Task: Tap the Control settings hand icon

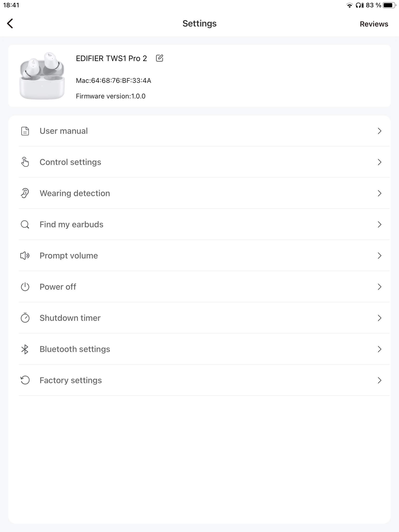Action: [25, 162]
